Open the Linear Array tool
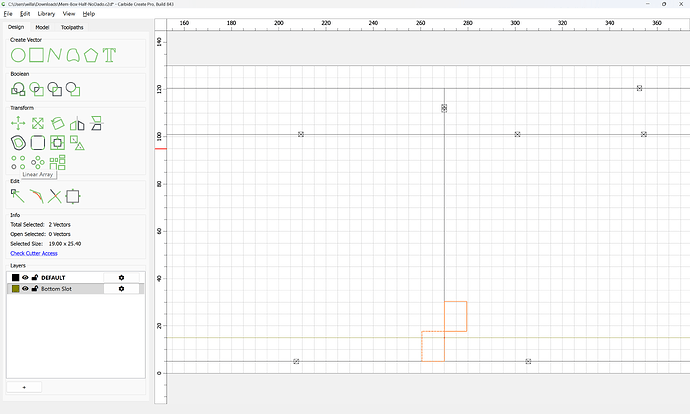This screenshot has width=690, height=414. pyautogui.click(x=18, y=162)
